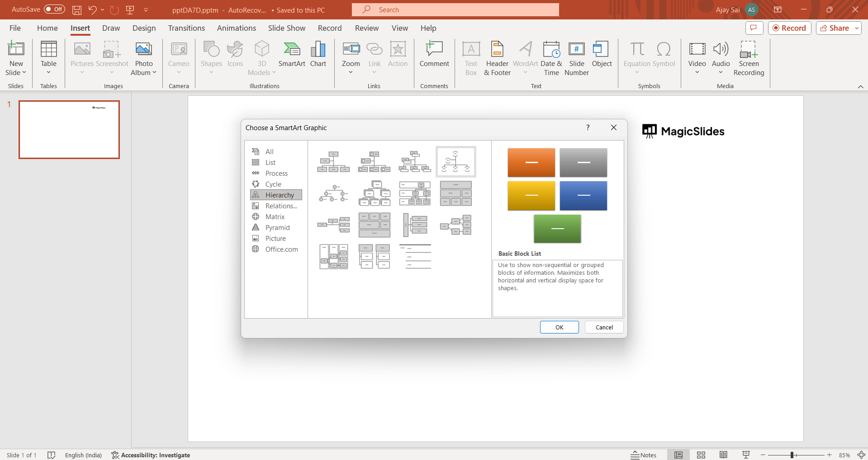
Task: Start presentation from beginning icon
Action: [x=130, y=9]
